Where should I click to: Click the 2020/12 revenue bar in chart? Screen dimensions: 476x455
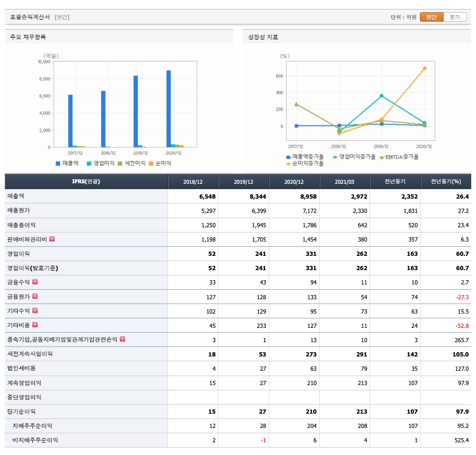pyautogui.click(x=169, y=109)
